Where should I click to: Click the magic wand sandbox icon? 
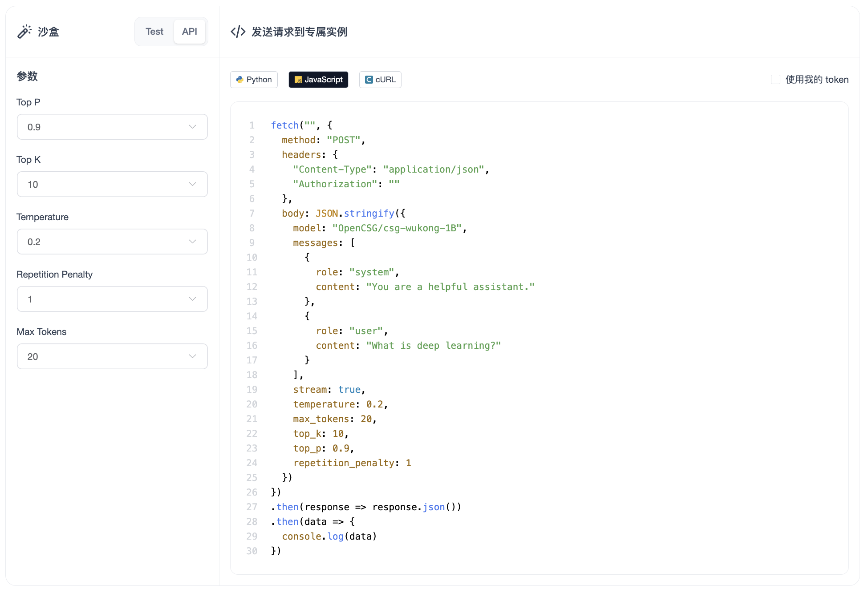pos(24,32)
